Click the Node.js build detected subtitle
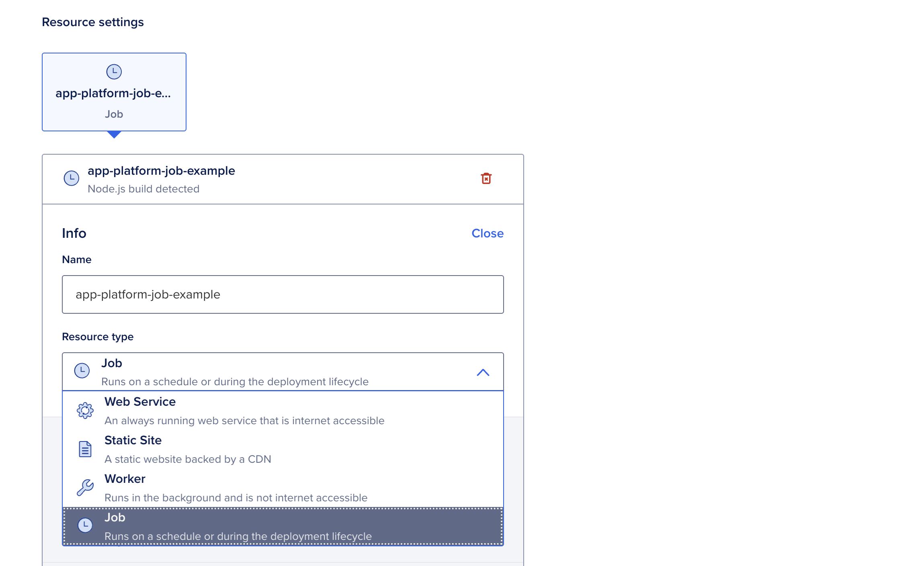The image size is (924, 566). (x=143, y=189)
